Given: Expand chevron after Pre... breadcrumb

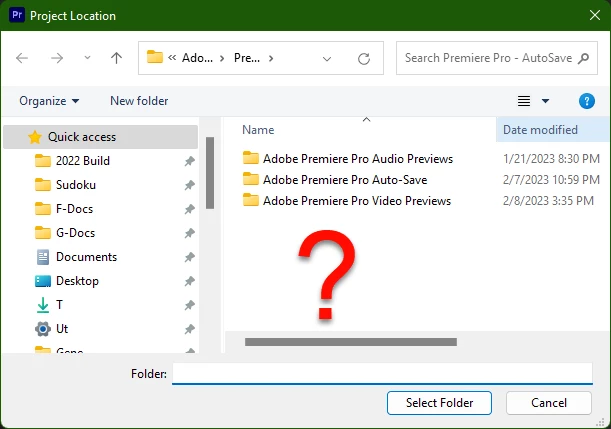Looking at the screenshot, I should coord(271,58).
